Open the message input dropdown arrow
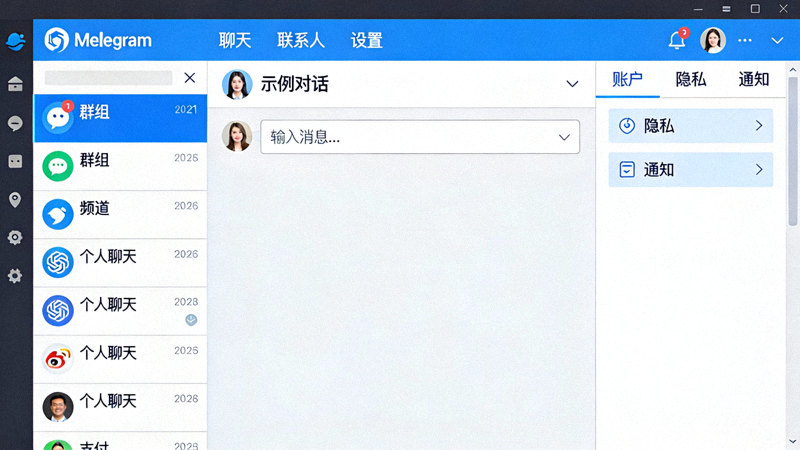The height and width of the screenshot is (450, 800). click(x=564, y=137)
